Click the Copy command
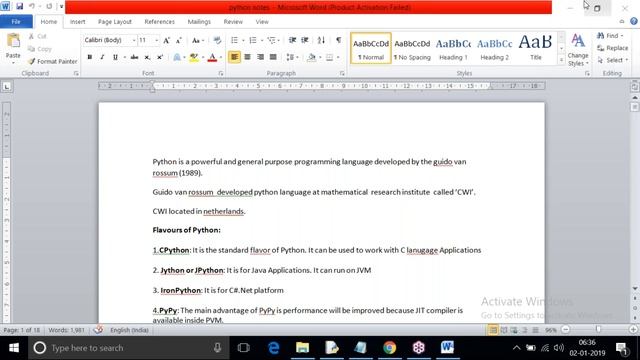640x360 pixels. click(x=40, y=49)
